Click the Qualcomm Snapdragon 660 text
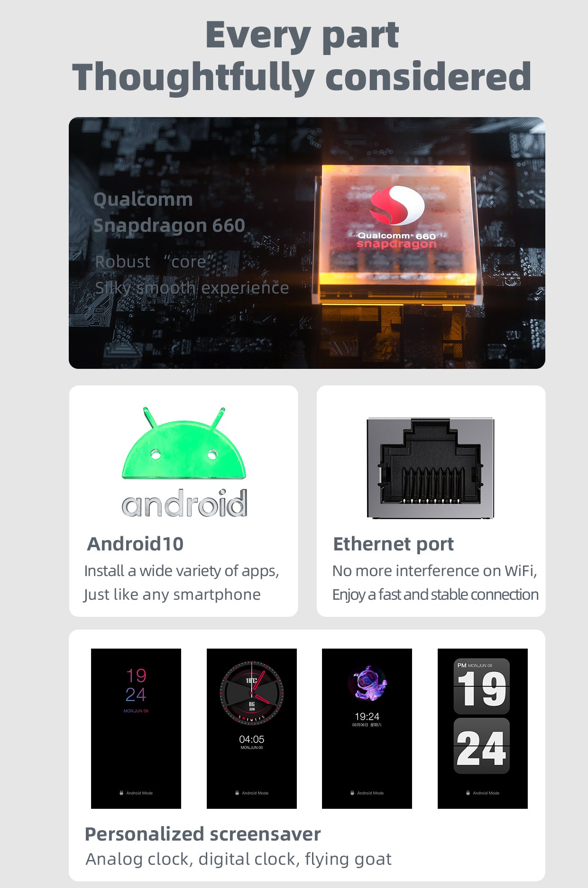 pyautogui.click(x=169, y=212)
